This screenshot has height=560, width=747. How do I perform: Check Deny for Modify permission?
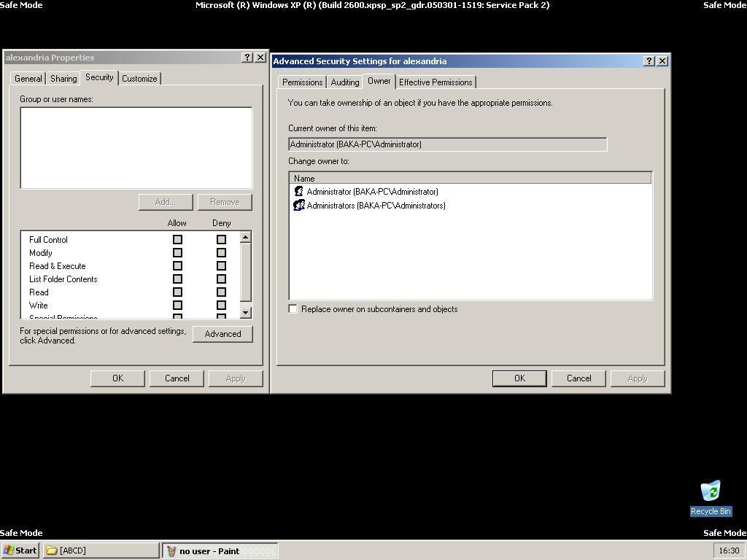(x=221, y=252)
